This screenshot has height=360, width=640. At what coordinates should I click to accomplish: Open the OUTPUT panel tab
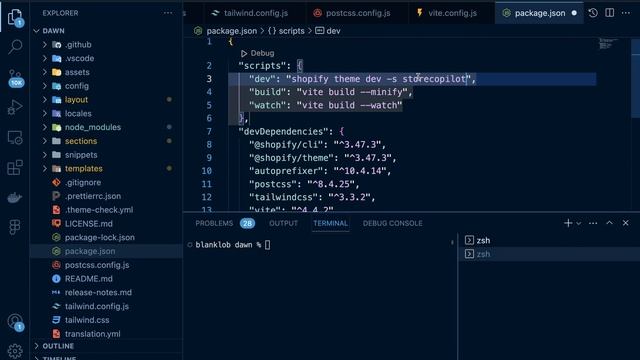point(283,223)
